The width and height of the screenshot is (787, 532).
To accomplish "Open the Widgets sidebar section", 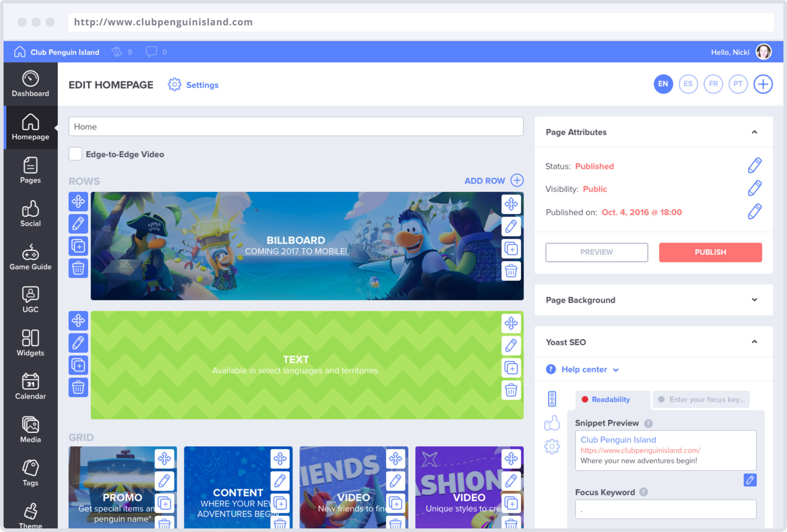I will pos(30,343).
